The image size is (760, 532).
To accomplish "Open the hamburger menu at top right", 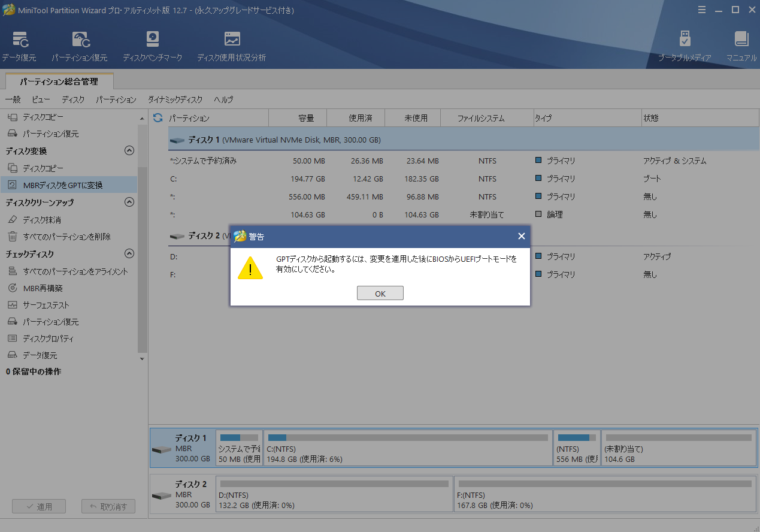I will (x=701, y=10).
